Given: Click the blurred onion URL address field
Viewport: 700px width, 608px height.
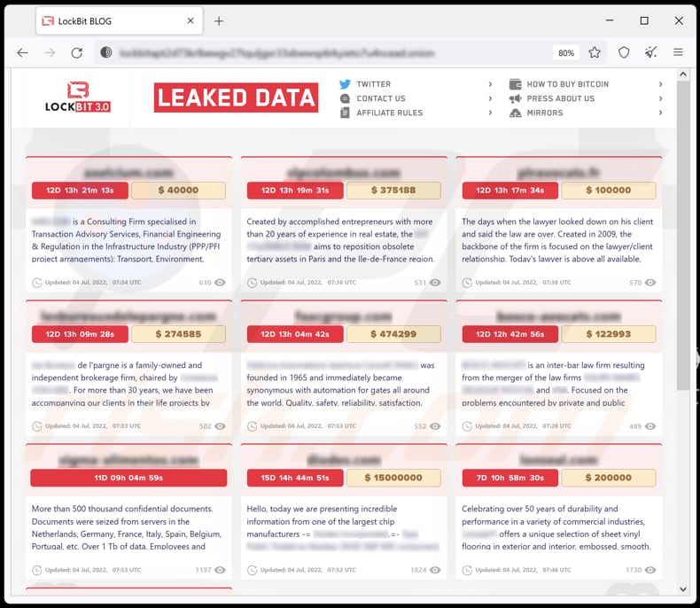Looking at the screenshot, I should coord(276,52).
